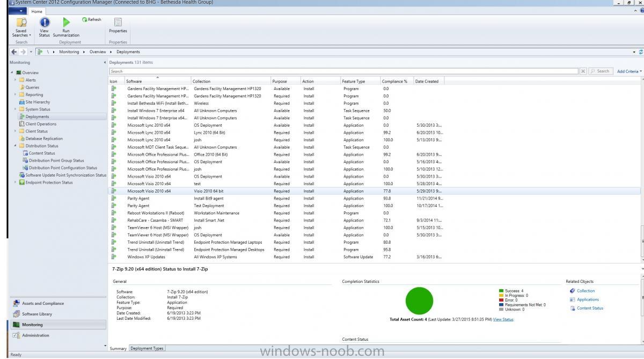Click the View Status ribbon icon
The height and width of the screenshot is (359, 644).
45,27
